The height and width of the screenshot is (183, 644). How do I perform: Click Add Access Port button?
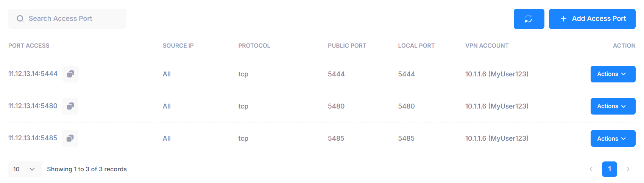[592, 19]
